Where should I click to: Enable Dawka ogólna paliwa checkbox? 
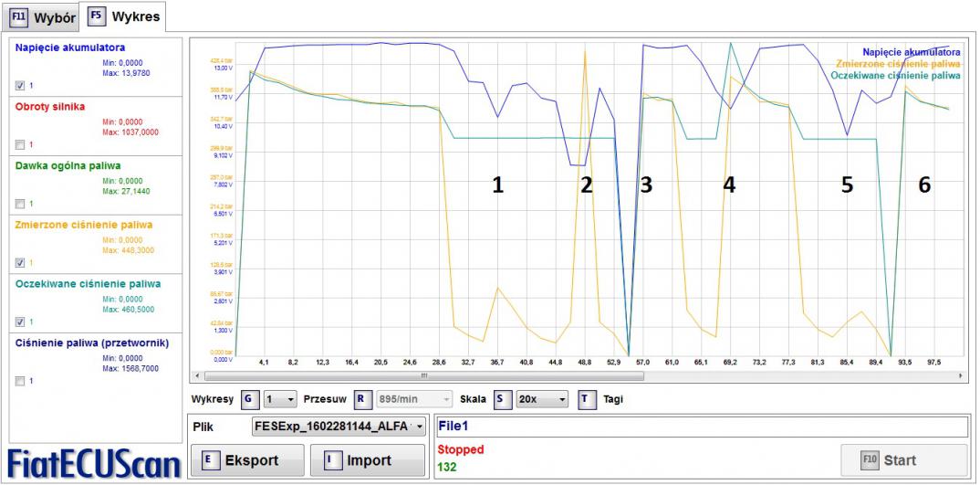point(20,204)
